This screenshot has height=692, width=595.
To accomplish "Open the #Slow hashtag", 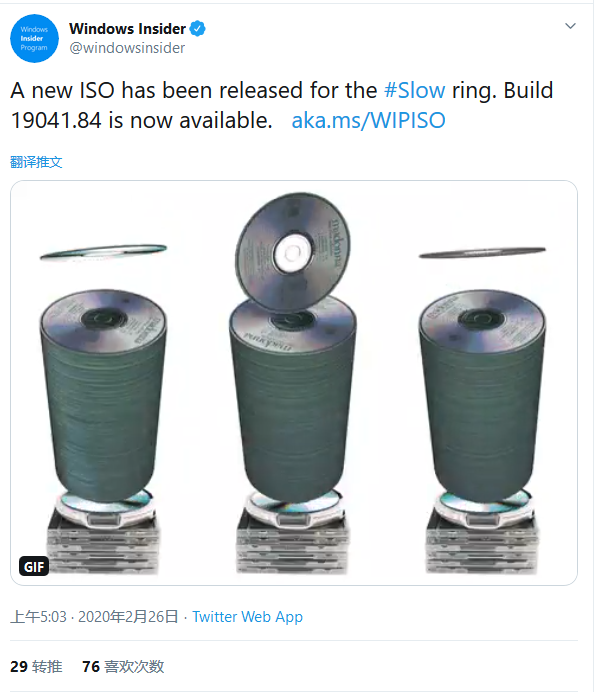I will 414,90.
